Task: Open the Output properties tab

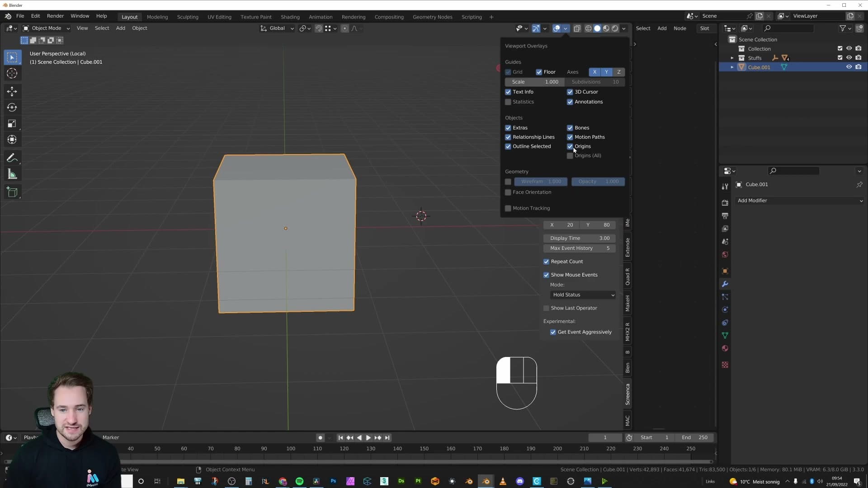Action: pos(725,216)
